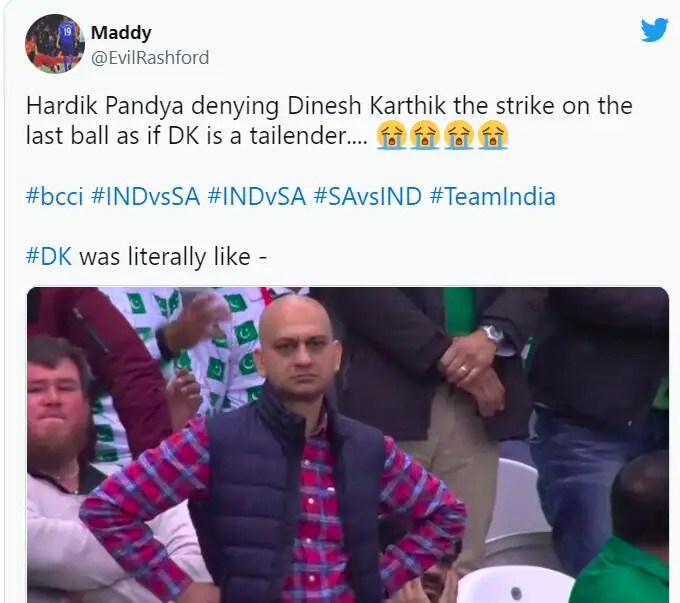Click the 'was literally like -' text
680x603 pixels.
pyautogui.click(x=172, y=256)
